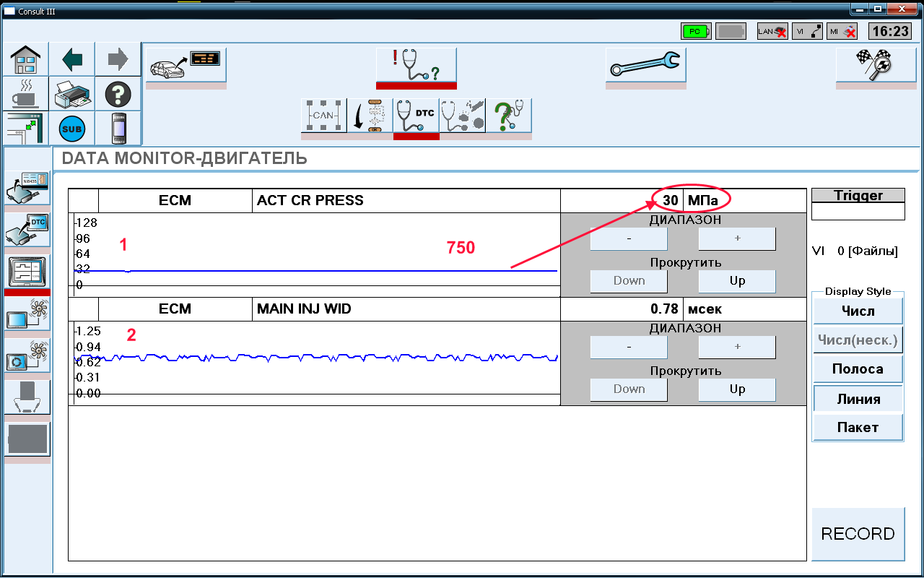Print using the printer icon
The height and width of the screenshot is (578, 924).
point(72,94)
